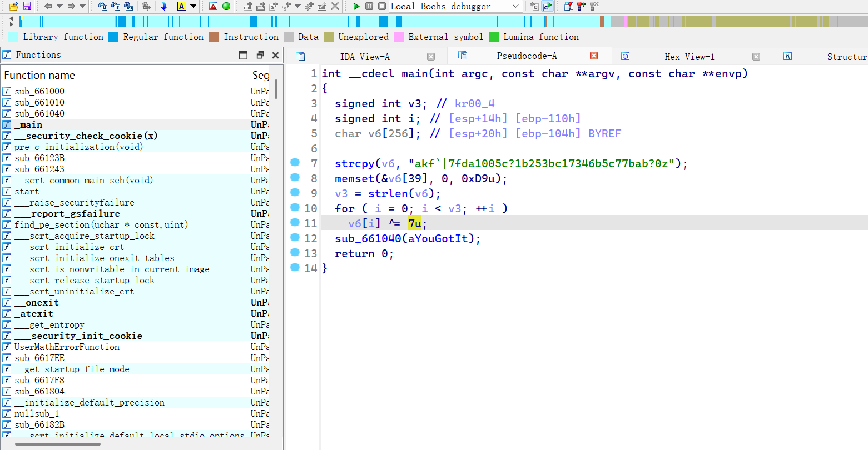
Task: Click the delete breakpoint icon
Action: click(594, 6)
